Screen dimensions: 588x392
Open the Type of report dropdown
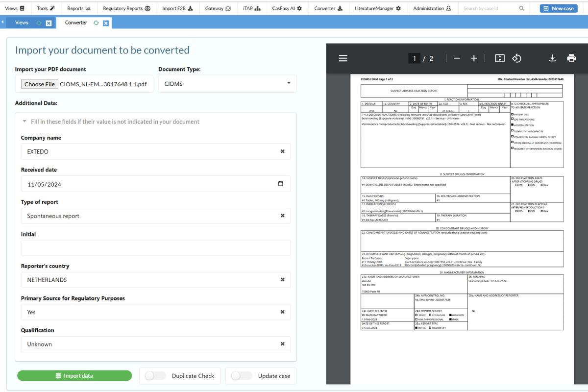coord(156,216)
